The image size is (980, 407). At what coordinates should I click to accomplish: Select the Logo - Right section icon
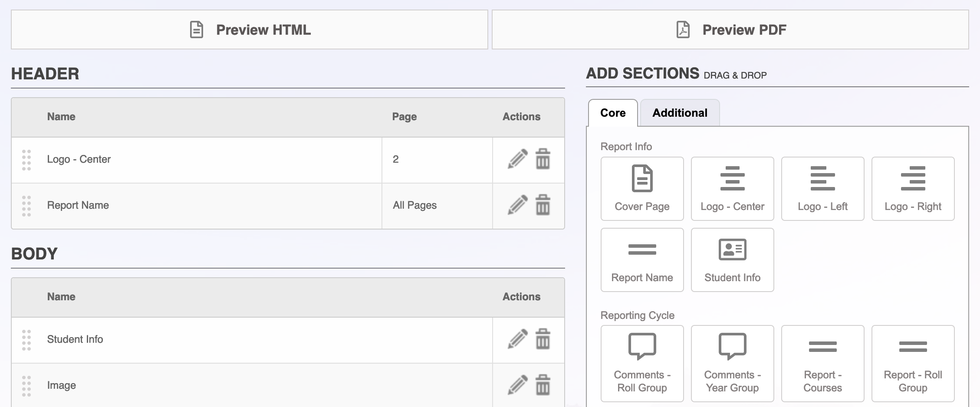913,188
